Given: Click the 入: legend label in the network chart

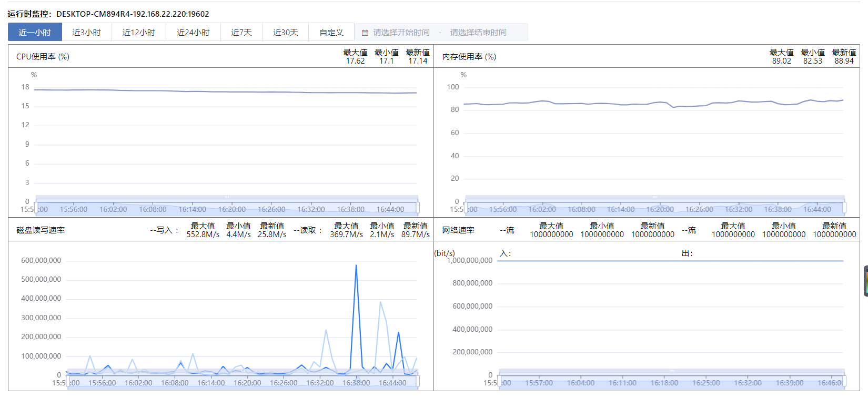Looking at the screenshot, I should point(506,253).
